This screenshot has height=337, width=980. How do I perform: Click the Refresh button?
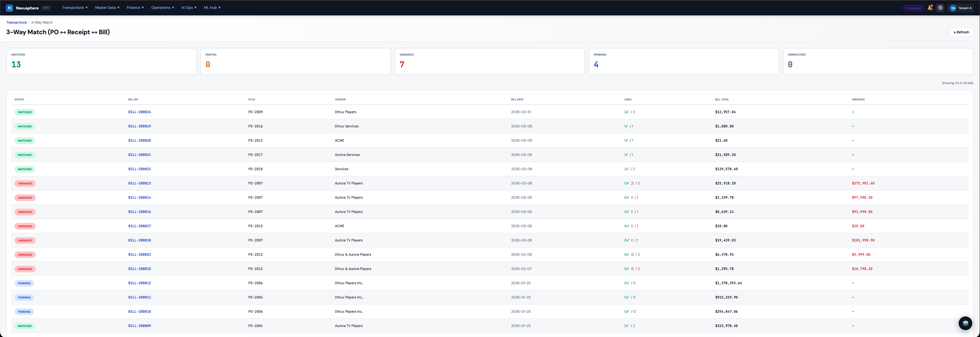[961, 32]
